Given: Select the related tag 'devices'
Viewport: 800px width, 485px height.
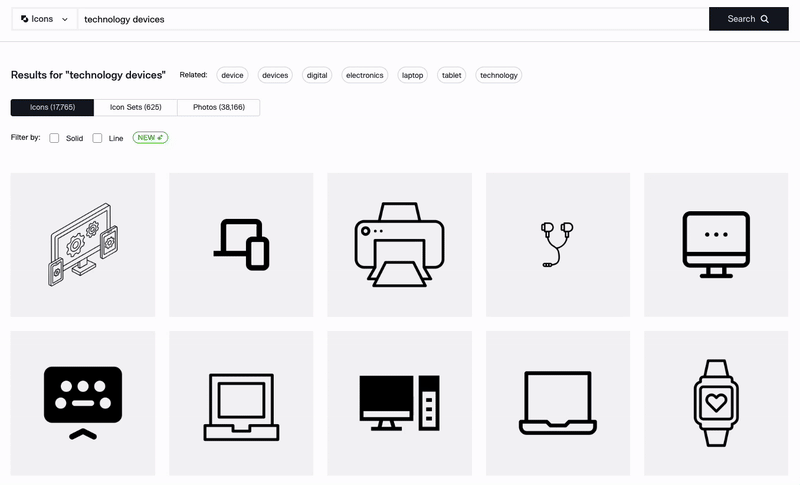Looking at the screenshot, I should (275, 75).
